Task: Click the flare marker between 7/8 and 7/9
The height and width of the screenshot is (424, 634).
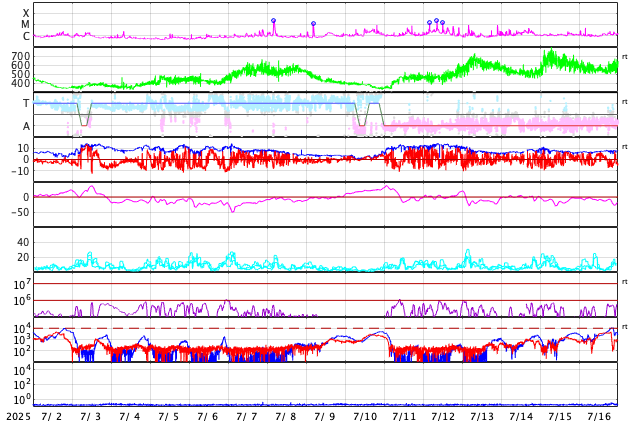Action: [313, 23]
